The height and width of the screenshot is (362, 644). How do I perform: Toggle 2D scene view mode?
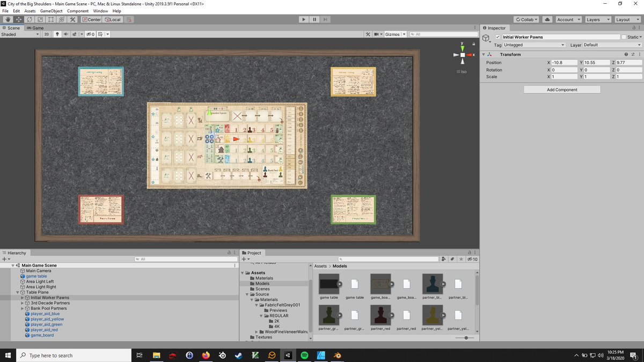(47, 34)
